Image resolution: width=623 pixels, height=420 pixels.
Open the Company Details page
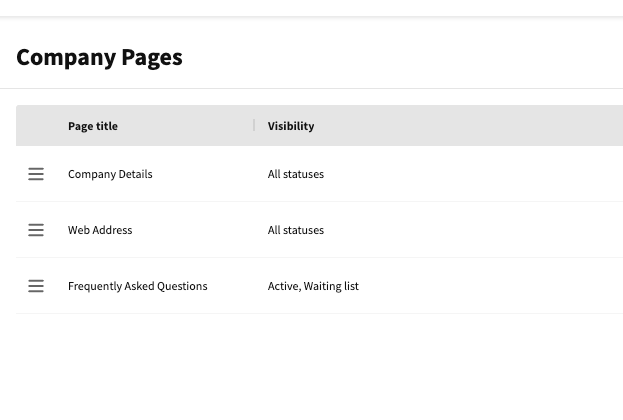110,174
